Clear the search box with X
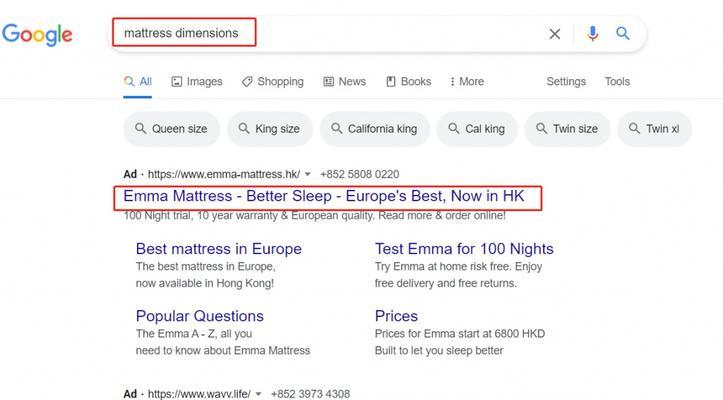This screenshot has height=400, width=723. pos(555,34)
